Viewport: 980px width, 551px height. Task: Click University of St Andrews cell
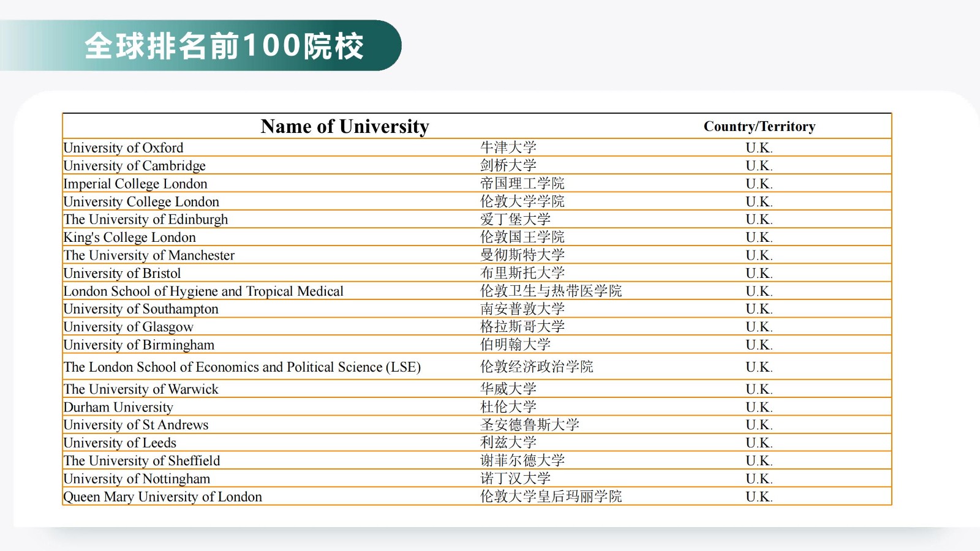click(x=135, y=425)
